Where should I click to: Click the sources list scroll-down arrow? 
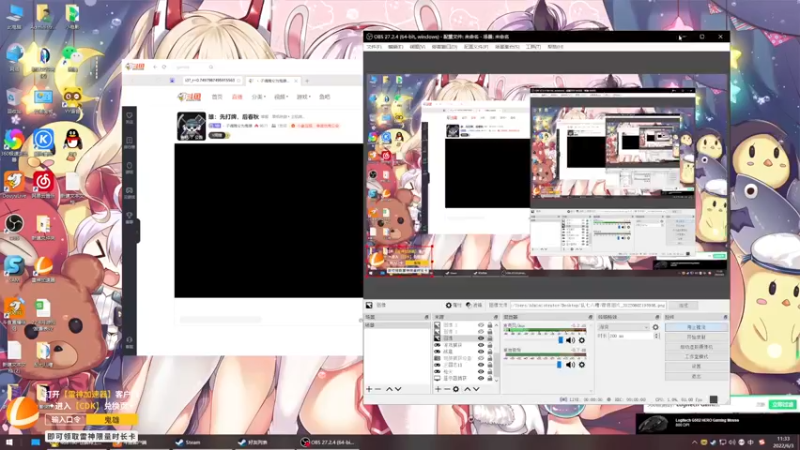(496, 380)
